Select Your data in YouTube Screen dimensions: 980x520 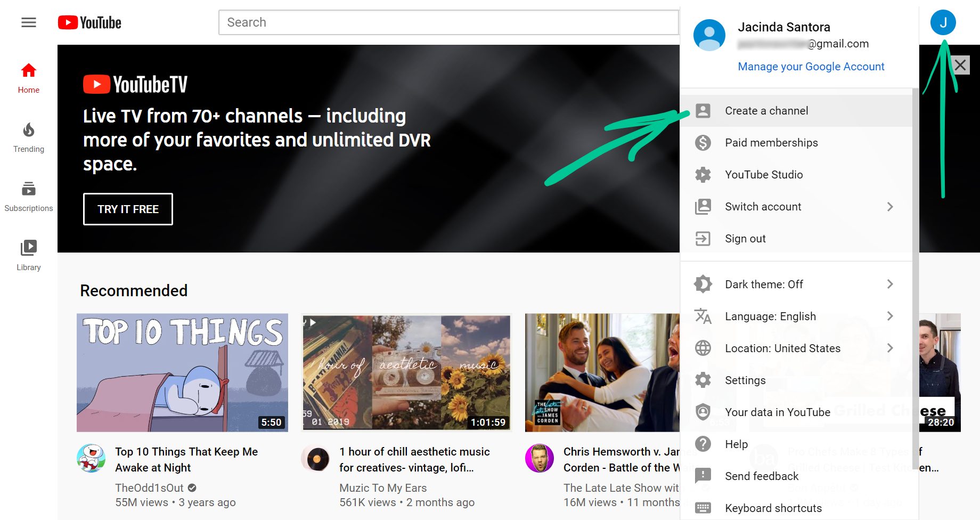797,412
